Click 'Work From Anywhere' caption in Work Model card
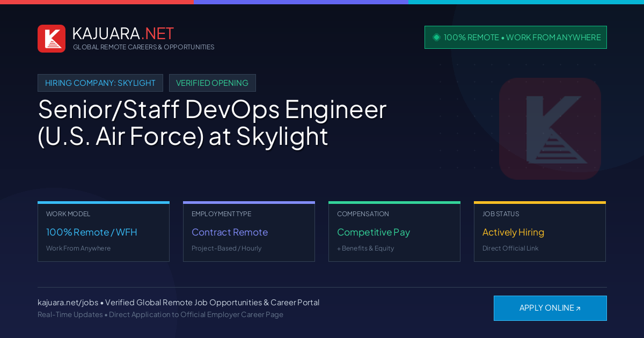The height and width of the screenshot is (338, 644). pos(78,248)
